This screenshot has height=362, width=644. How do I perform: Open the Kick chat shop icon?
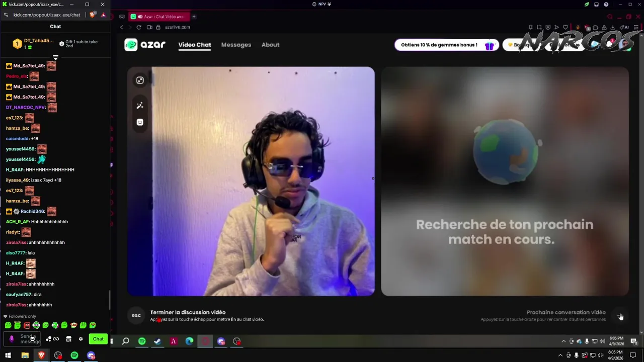coord(68,339)
